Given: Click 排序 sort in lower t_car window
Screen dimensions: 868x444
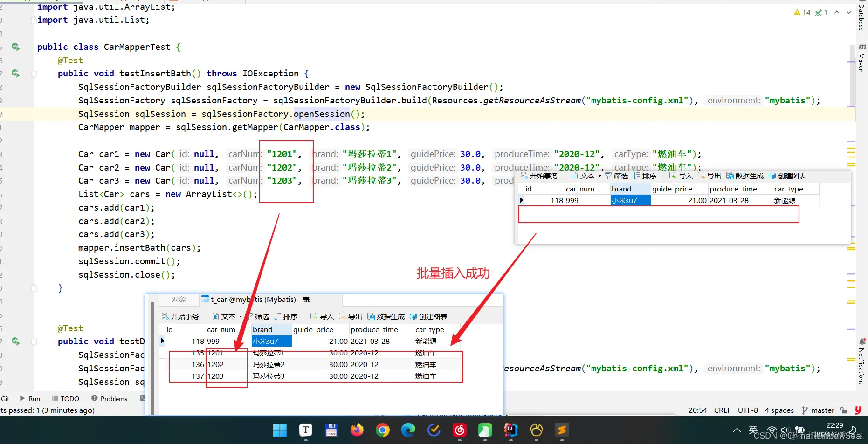Looking at the screenshot, I should [286, 317].
